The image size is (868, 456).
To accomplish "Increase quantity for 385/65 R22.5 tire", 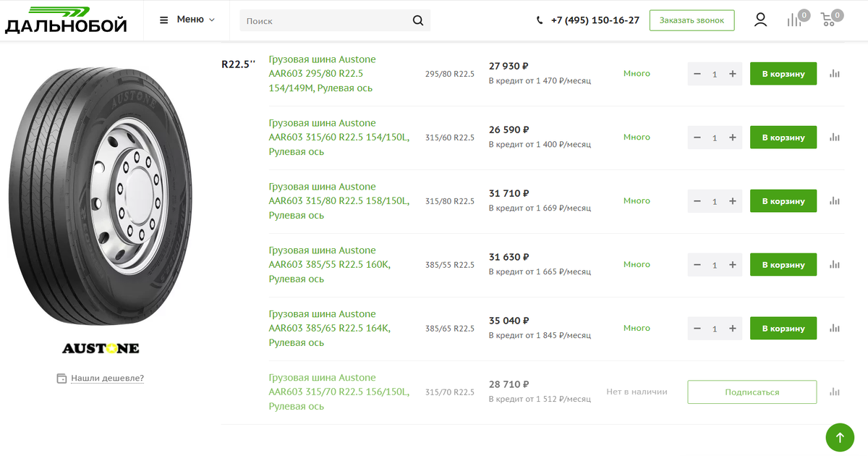I will click(x=733, y=329).
